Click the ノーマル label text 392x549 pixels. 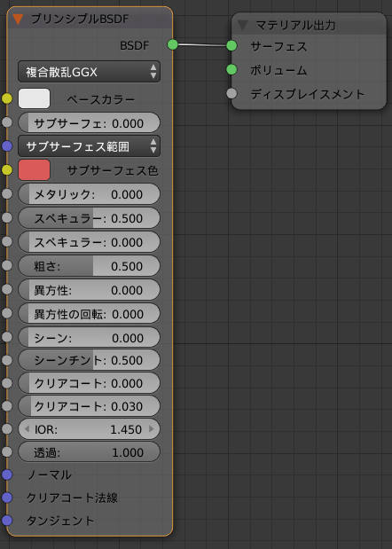(50, 474)
